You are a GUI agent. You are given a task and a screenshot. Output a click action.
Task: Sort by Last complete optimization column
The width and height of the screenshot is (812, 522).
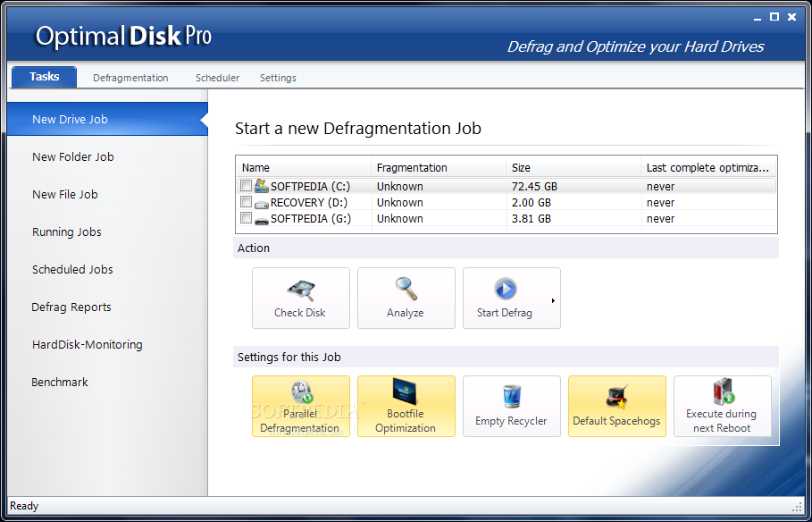[x=709, y=168]
